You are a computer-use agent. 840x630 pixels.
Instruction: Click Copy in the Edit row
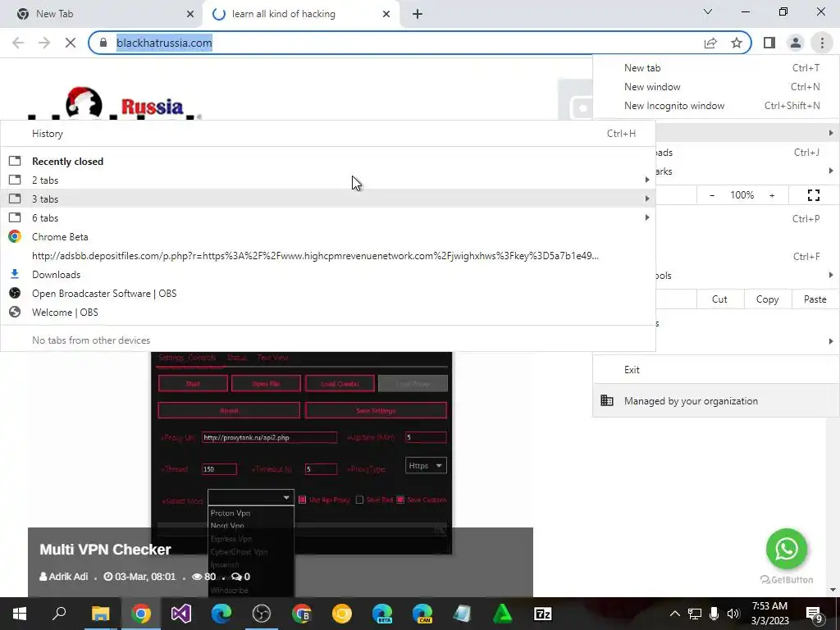(767, 299)
